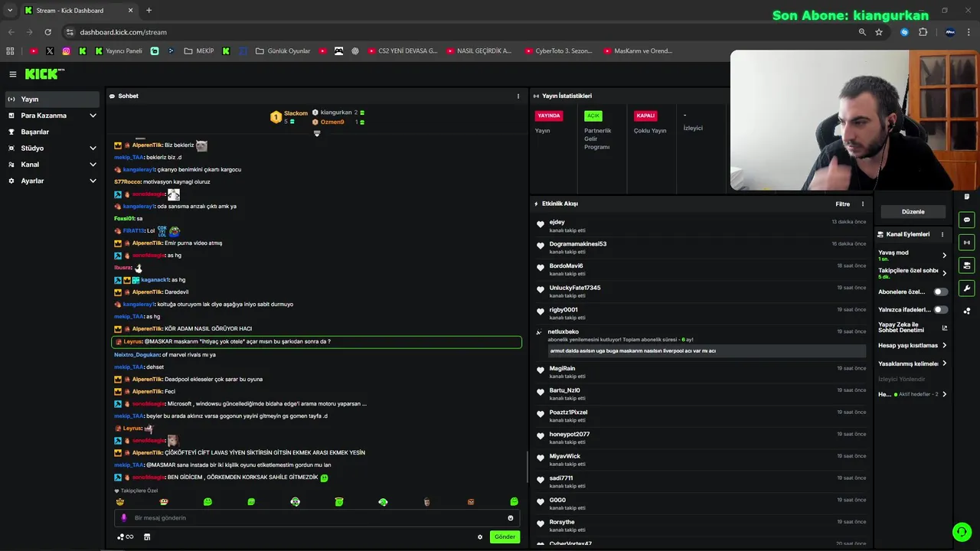Pick the headphones emote in quick emotes
Viewport: 980px width, 551px height.
295,502
